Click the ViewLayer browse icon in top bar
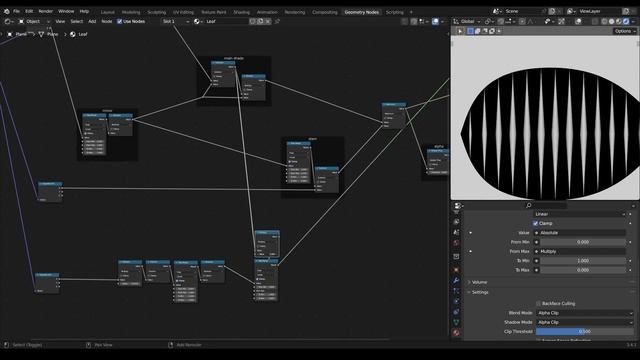 [x=572, y=11]
